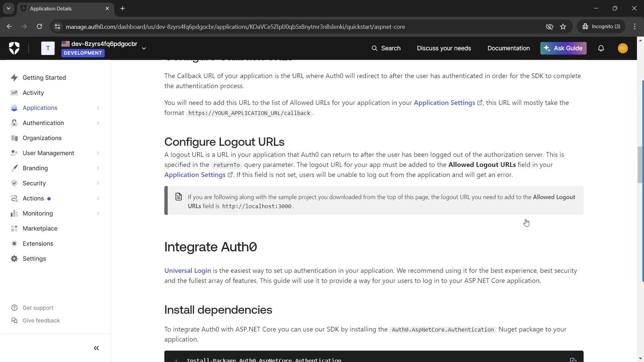Click Discuss your needs link
Screen dimensions: 644x362
(x=444, y=48)
